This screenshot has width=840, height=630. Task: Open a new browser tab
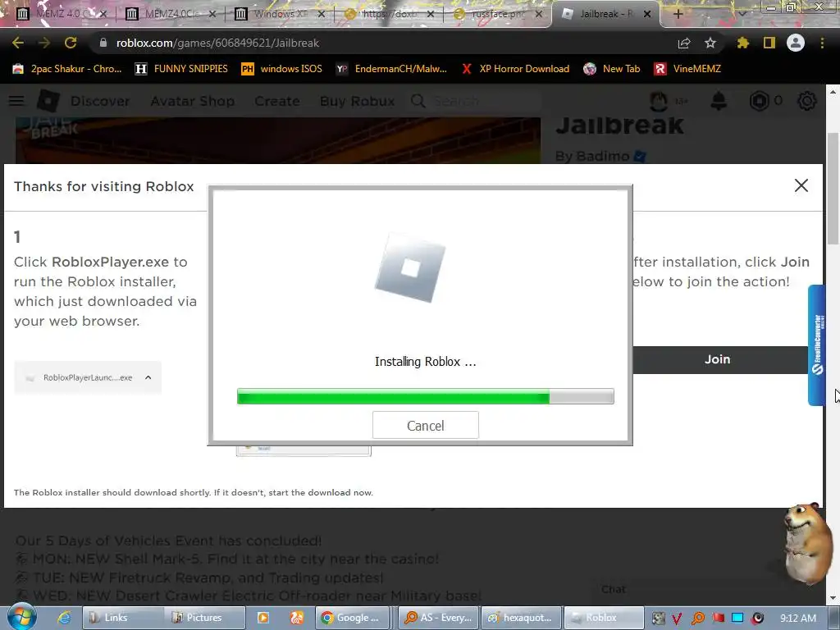(x=678, y=14)
